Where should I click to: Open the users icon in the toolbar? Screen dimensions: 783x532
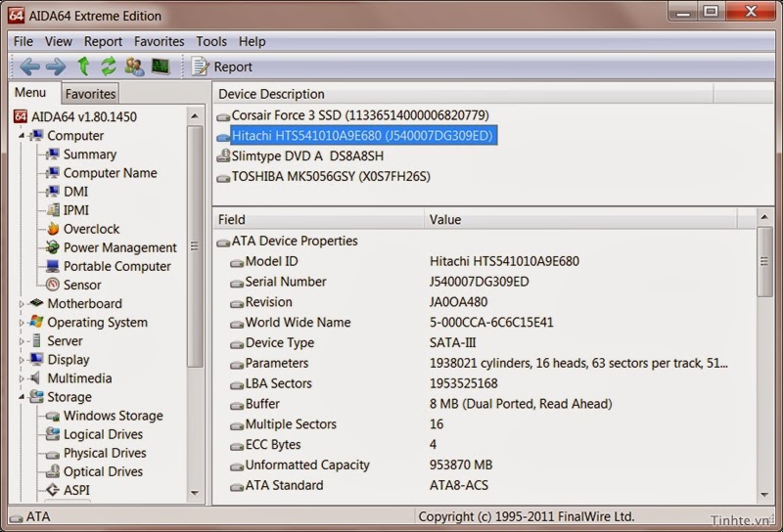[134, 66]
